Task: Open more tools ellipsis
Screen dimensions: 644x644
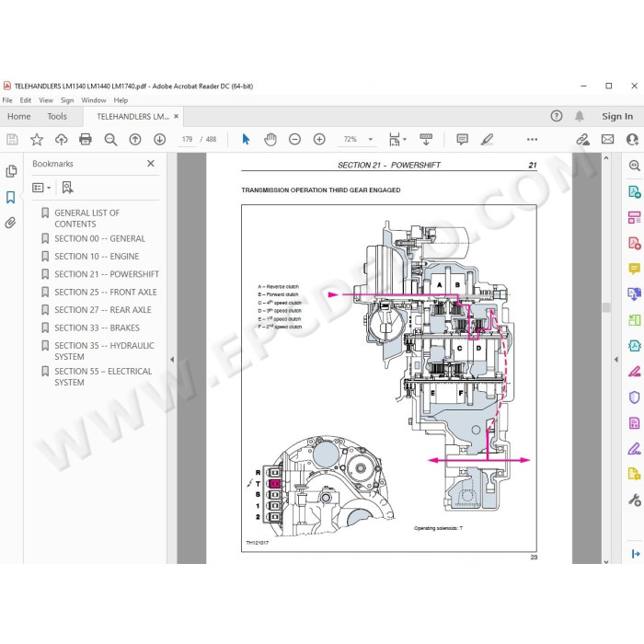Action: (532, 140)
